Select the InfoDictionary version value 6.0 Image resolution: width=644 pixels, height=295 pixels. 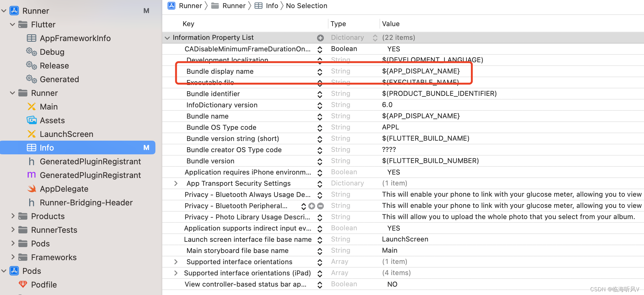[x=387, y=105]
